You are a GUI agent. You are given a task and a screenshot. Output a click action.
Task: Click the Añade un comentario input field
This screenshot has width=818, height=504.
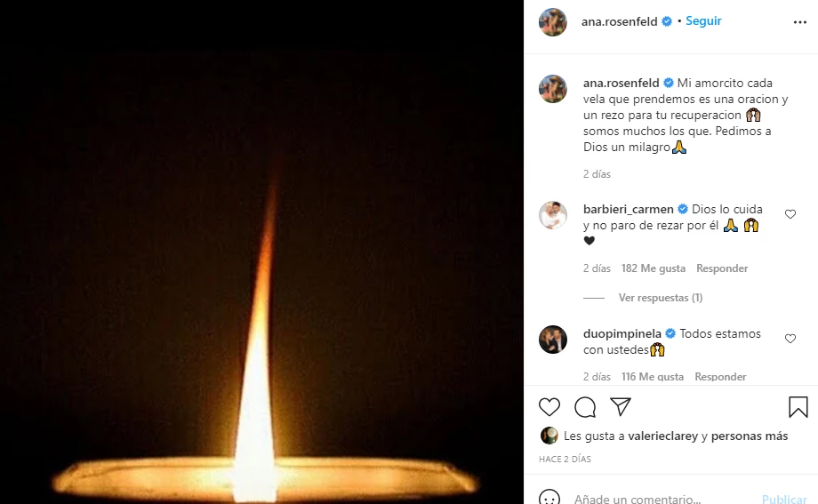point(658,499)
